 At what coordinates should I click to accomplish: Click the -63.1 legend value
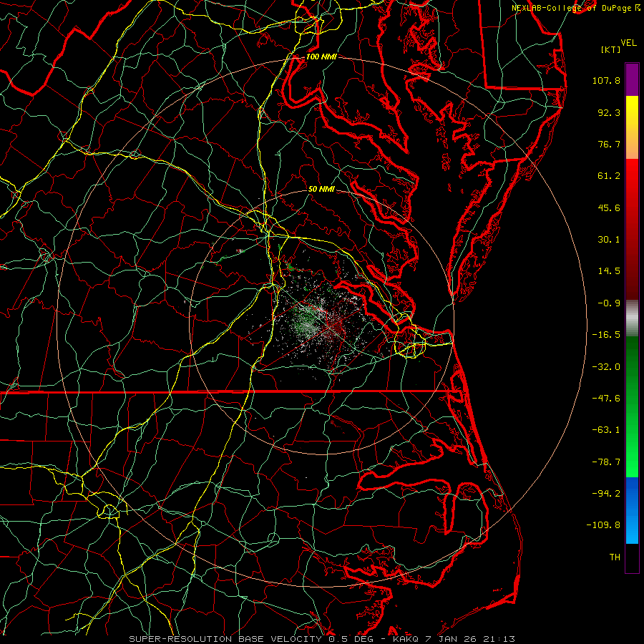(606, 430)
